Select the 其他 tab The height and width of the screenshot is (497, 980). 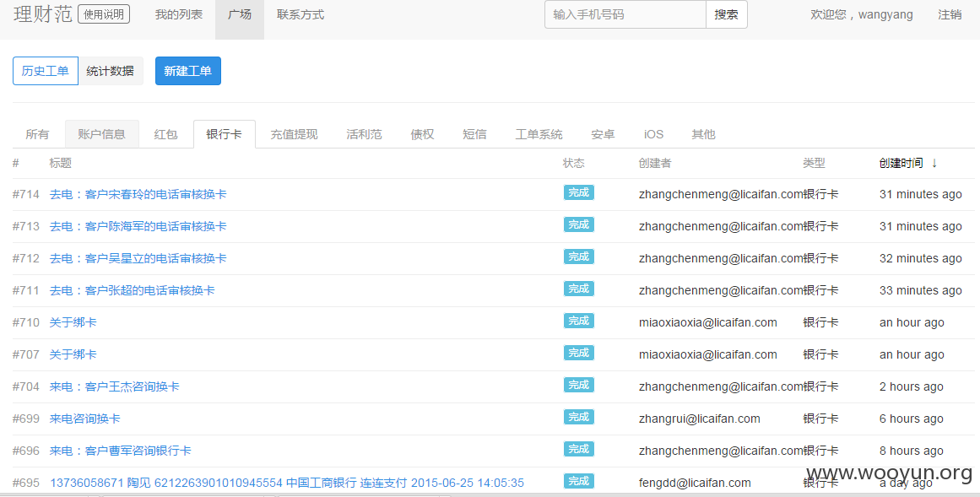pos(703,134)
